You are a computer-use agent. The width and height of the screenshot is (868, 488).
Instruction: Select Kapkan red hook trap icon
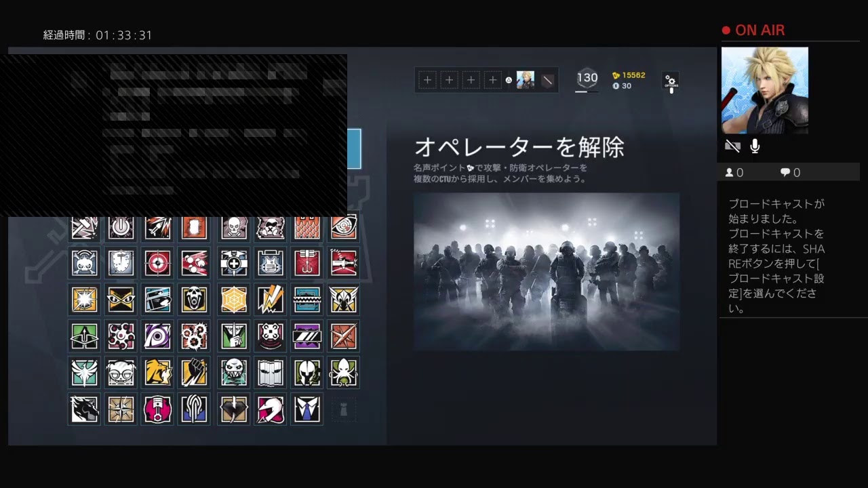(x=307, y=263)
